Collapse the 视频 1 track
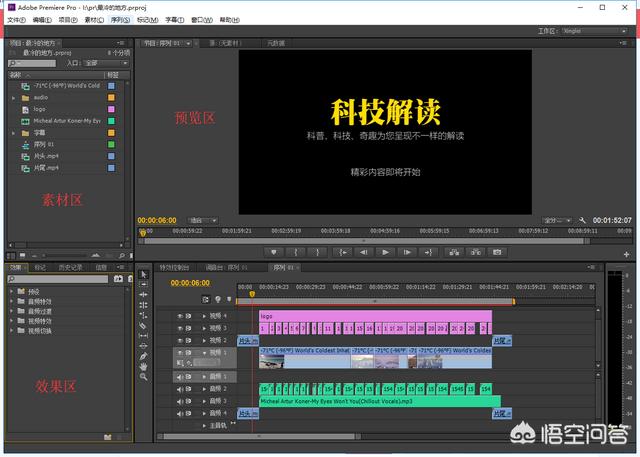Viewport: 640px width, 457px height. 204,353
